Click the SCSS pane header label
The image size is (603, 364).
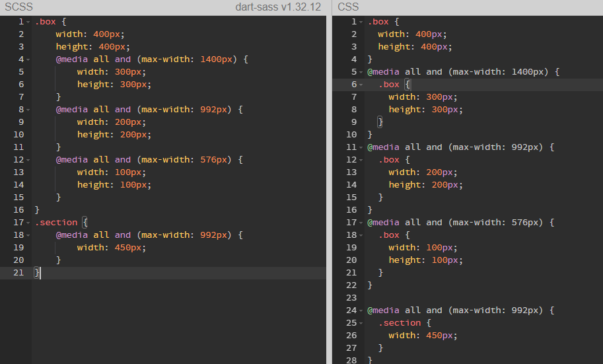tap(19, 7)
